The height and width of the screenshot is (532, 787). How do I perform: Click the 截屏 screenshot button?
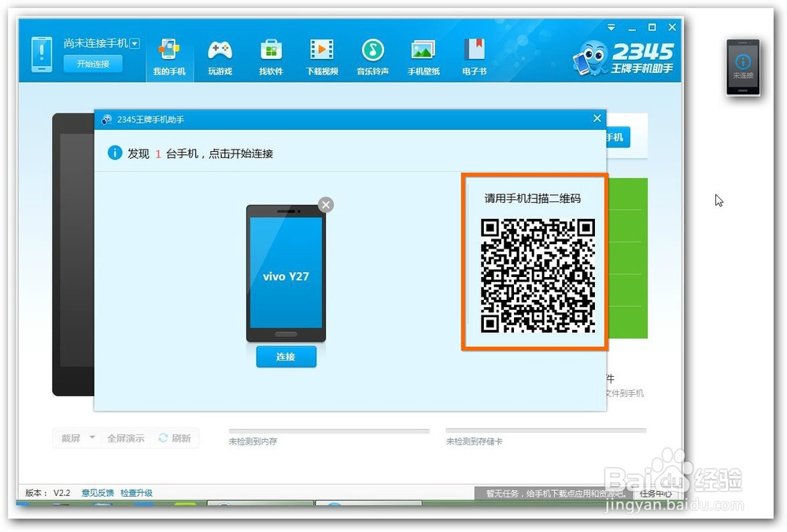pos(71,438)
